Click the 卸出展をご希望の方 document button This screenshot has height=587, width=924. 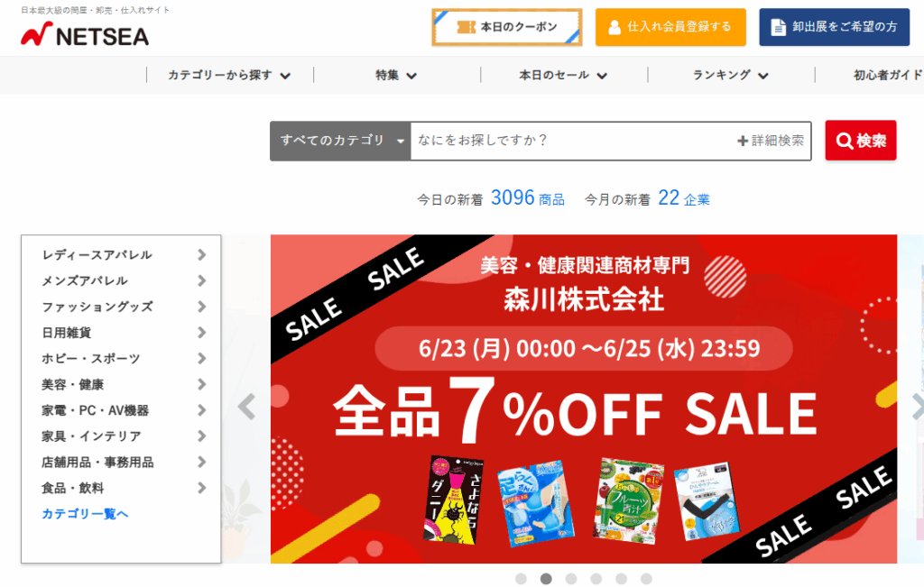[834, 27]
